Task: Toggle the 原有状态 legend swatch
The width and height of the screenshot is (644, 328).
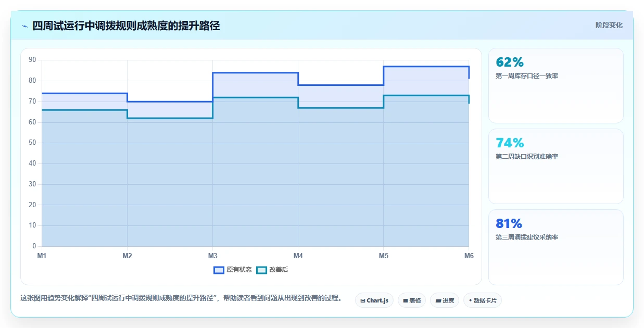Action: (219, 270)
